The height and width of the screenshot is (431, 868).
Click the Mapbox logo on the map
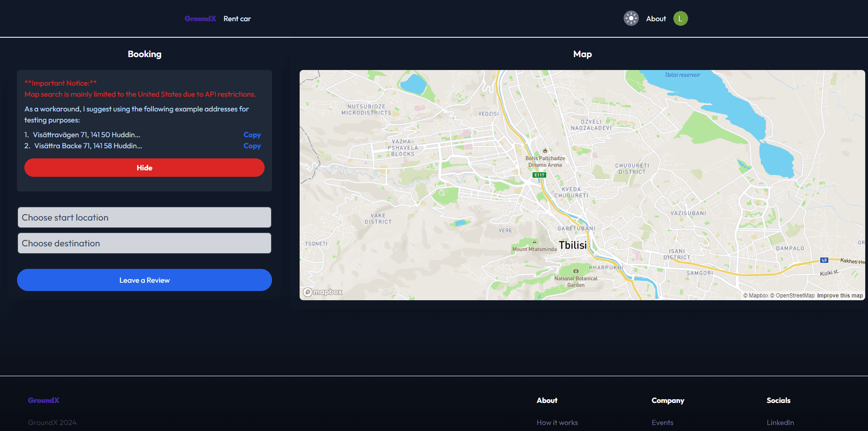point(323,292)
